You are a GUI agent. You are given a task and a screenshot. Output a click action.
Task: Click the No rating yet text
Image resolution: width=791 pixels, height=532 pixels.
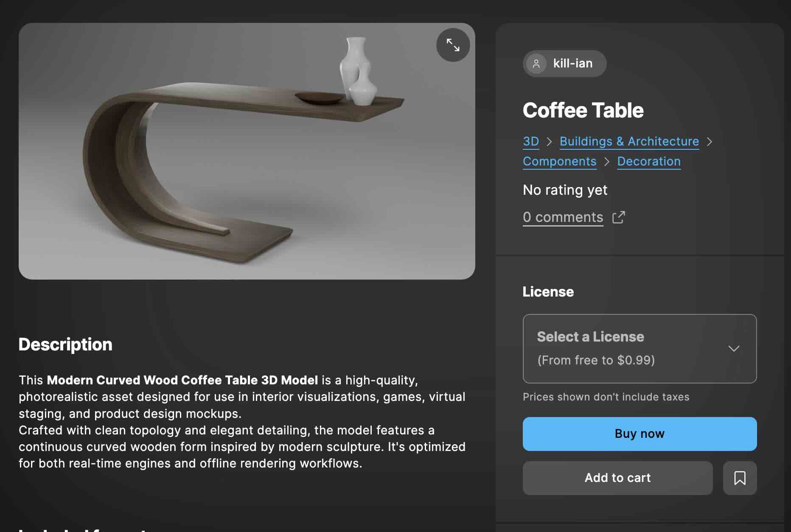tap(565, 190)
